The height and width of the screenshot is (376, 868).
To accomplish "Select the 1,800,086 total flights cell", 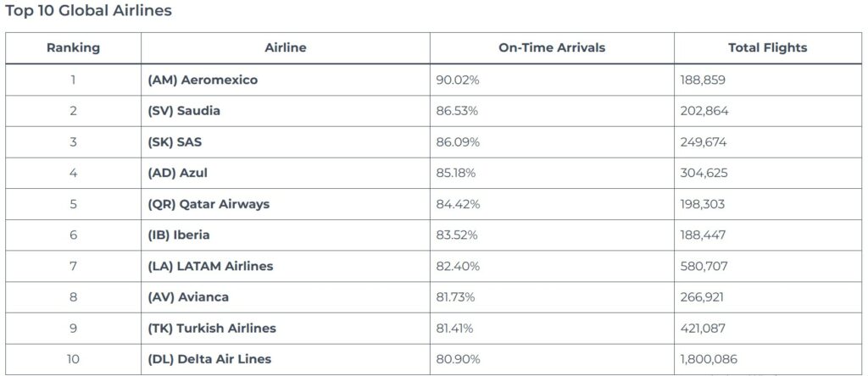I will 709,359.
